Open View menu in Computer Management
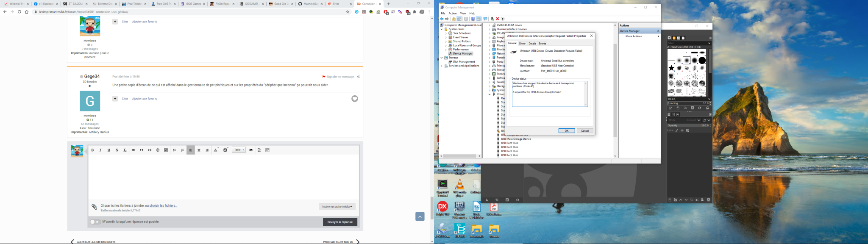 click(x=463, y=14)
